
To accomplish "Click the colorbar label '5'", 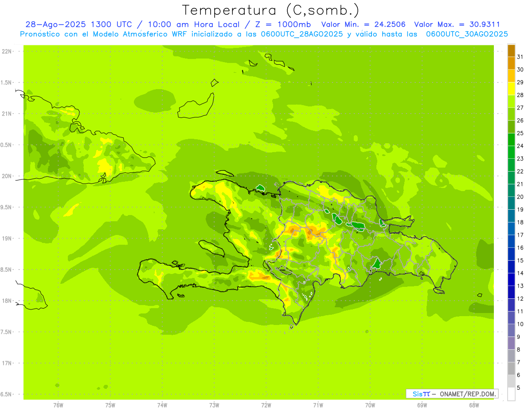I will (x=519, y=388).
